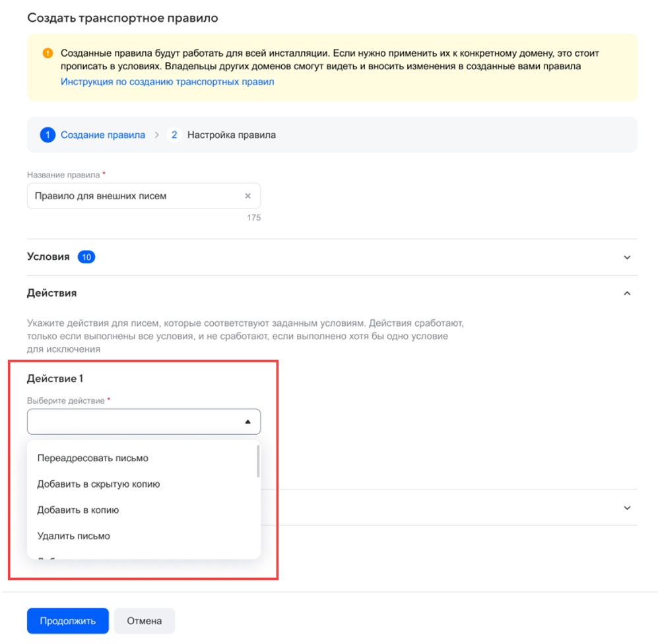Click the action list scrollbar

pos(257,461)
